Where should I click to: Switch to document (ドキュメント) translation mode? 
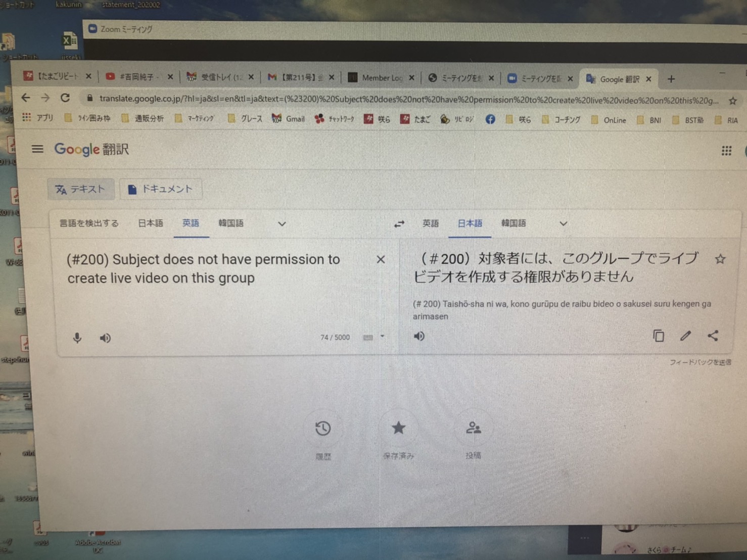[161, 189]
